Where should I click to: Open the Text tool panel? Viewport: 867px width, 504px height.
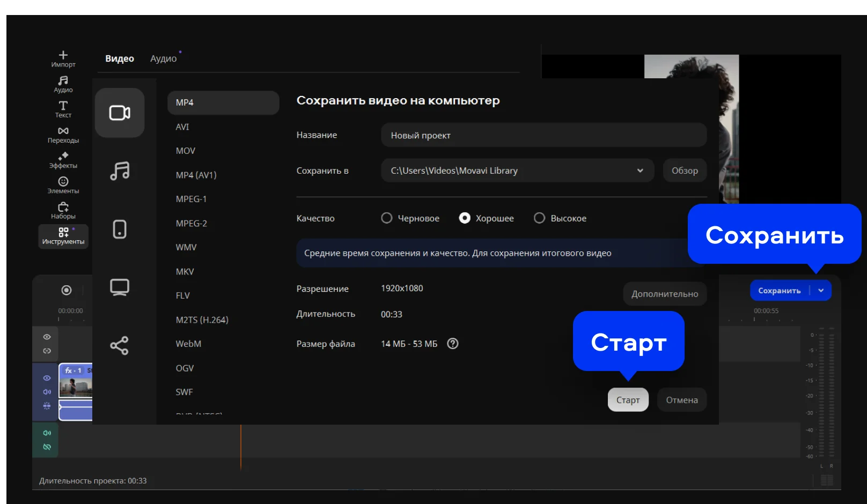(x=63, y=109)
